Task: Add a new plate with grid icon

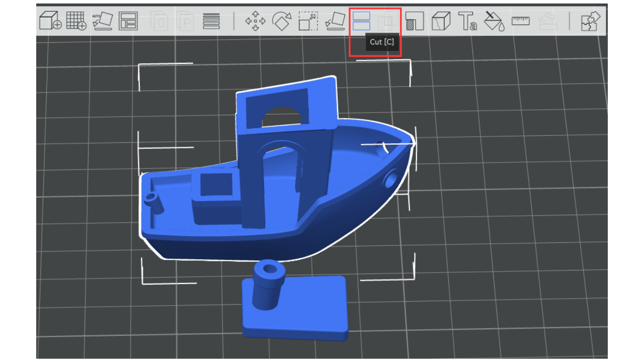Action: tap(76, 21)
